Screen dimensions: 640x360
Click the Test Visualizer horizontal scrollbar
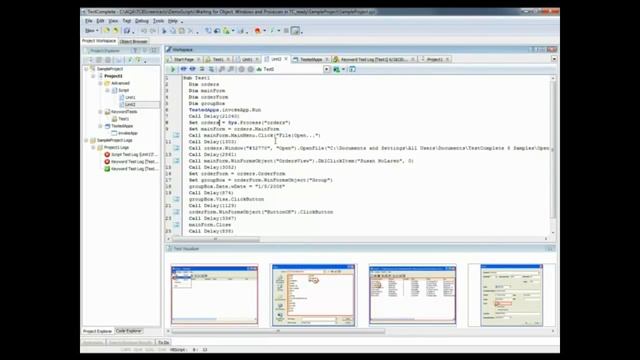(278, 331)
